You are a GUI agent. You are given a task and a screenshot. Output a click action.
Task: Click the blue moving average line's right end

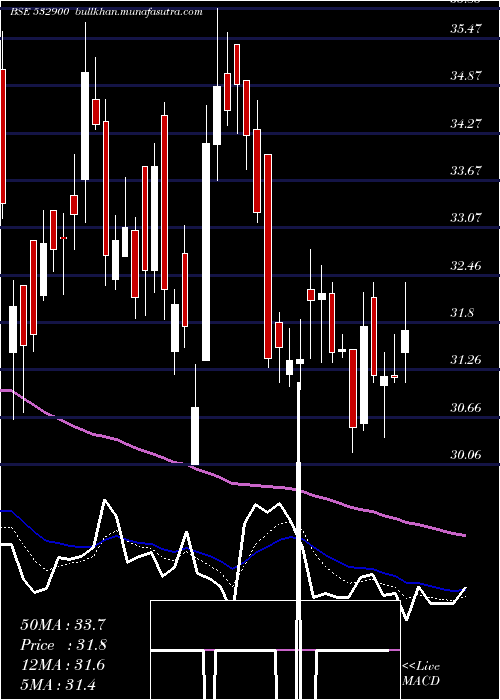tap(464, 589)
